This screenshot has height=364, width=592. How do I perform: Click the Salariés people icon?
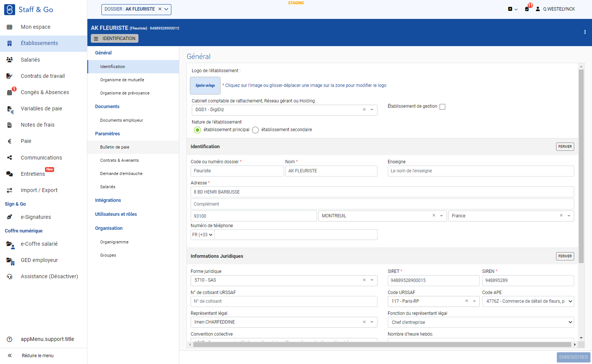9,60
